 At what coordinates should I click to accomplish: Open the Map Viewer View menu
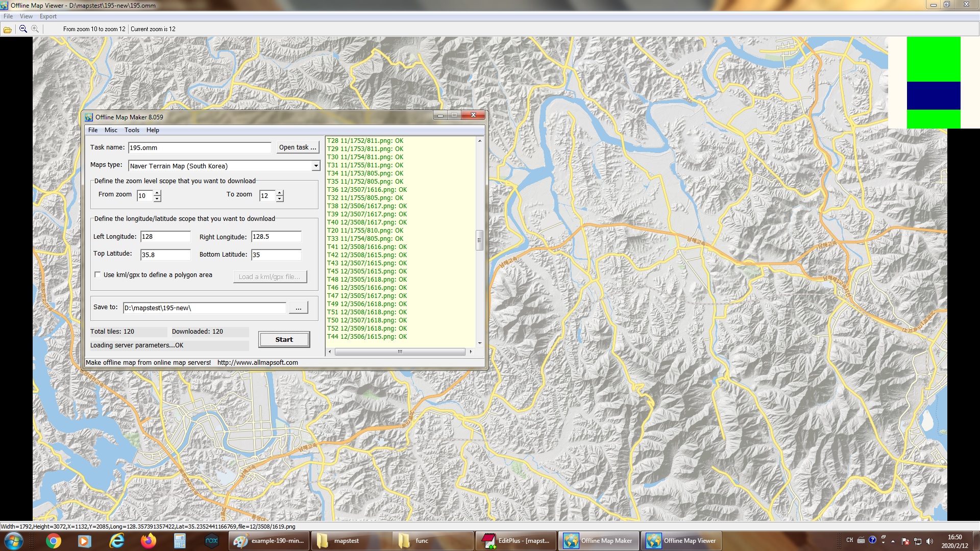(26, 16)
